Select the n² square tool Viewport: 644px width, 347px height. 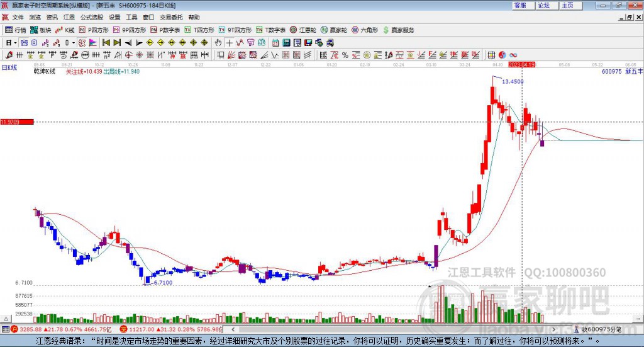[107, 55]
